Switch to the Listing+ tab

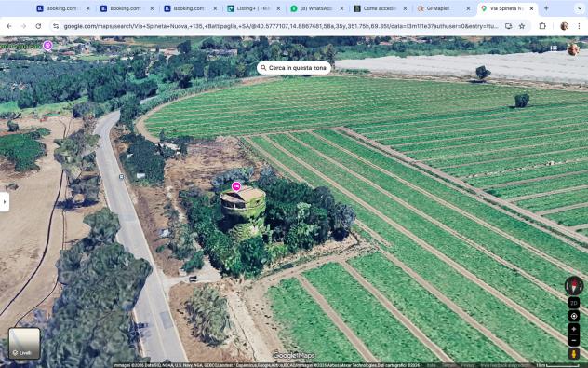253,8
